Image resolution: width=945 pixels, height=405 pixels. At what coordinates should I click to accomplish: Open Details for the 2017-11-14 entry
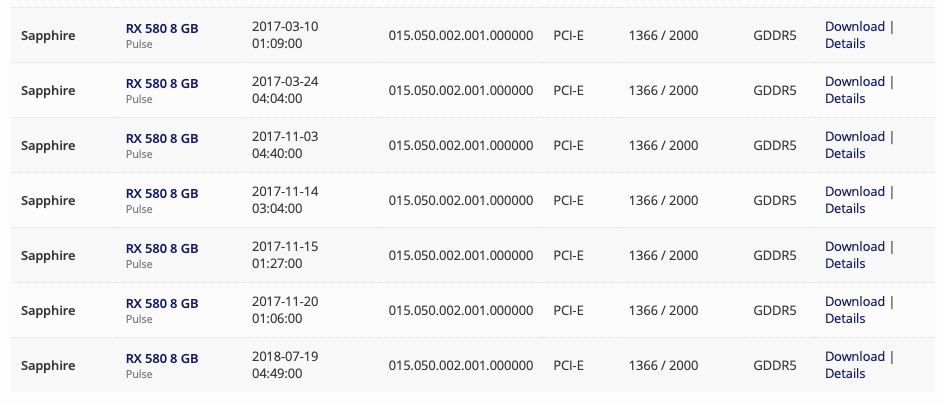click(845, 209)
